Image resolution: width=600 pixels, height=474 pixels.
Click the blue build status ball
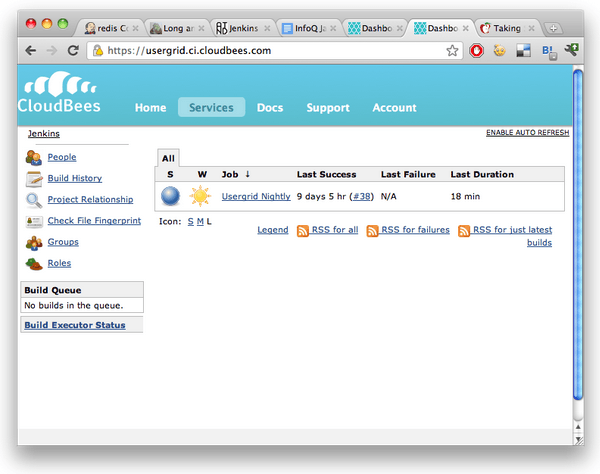[x=170, y=196]
